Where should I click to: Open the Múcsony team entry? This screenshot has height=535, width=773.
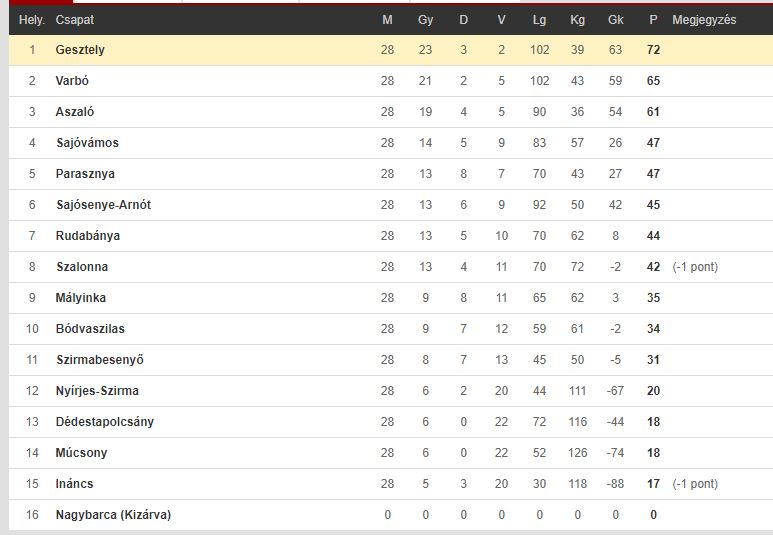point(81,453)
